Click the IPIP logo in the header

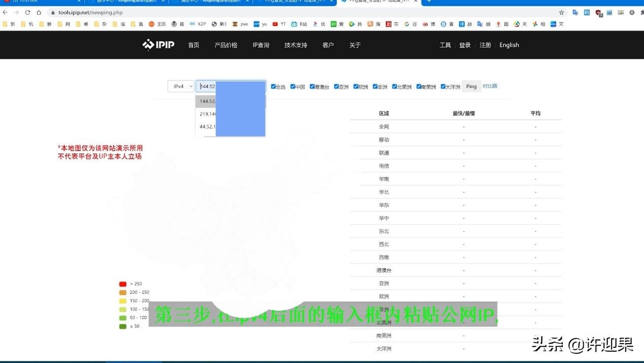coord(158,45)
